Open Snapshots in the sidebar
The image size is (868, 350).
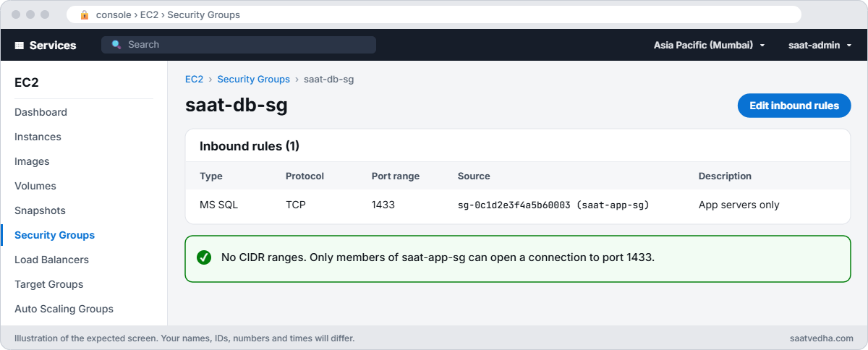40,210
